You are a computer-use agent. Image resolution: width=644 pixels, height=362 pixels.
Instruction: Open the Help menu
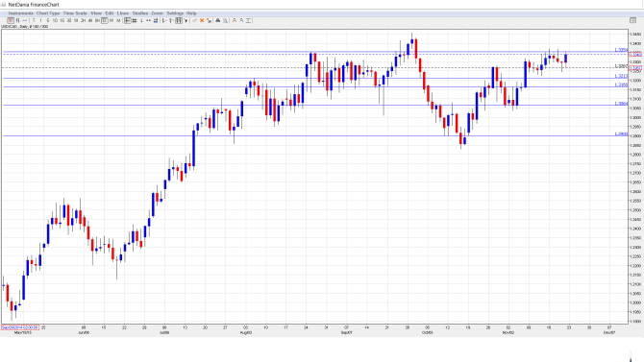(x=191, y=13)
